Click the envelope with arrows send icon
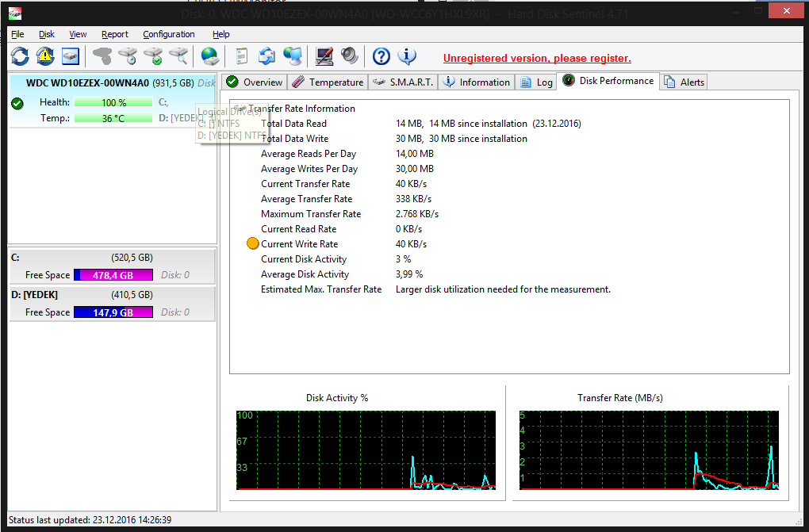The width and height of the screenshot is (809, 532). tap(266, 55)
